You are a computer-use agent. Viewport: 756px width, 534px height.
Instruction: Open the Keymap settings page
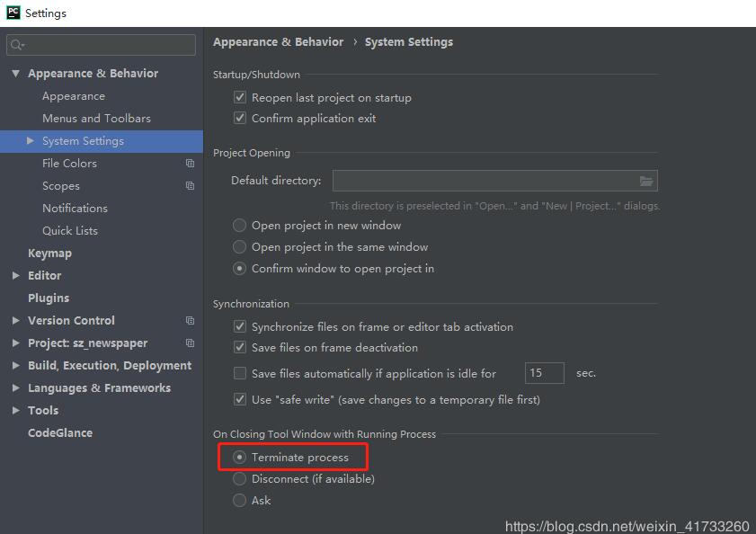tap(49, 254)
